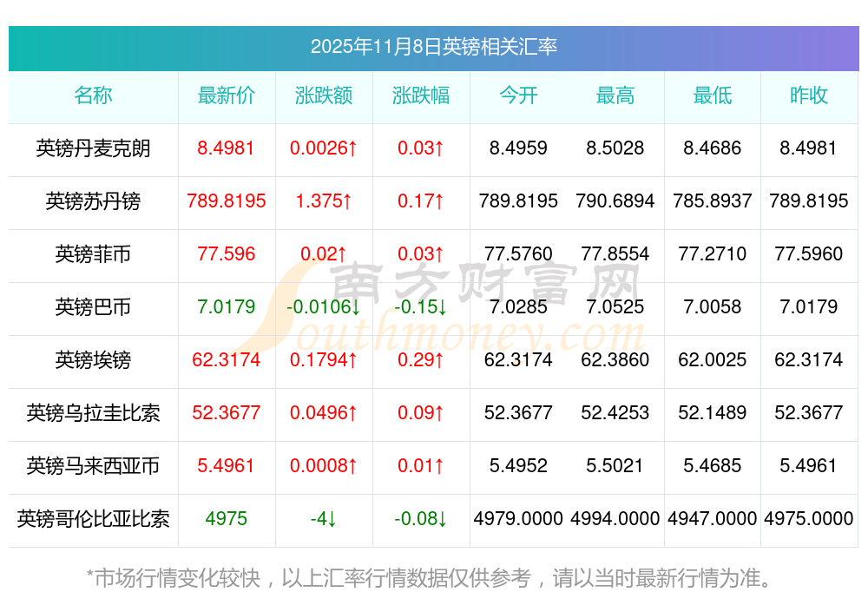This screenshot has height=605, width=868.
Task: Click the green latest price 4975
Action: coord(226,519)
